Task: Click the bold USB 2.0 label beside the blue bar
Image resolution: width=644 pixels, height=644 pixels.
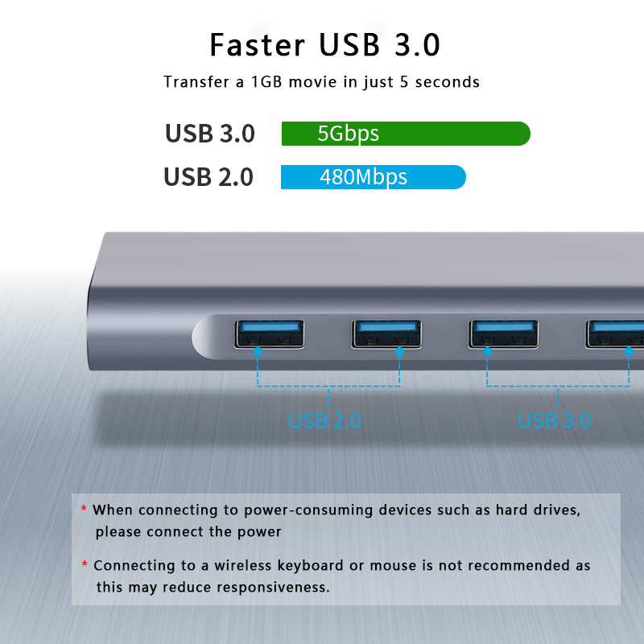Action: (208, 177)
